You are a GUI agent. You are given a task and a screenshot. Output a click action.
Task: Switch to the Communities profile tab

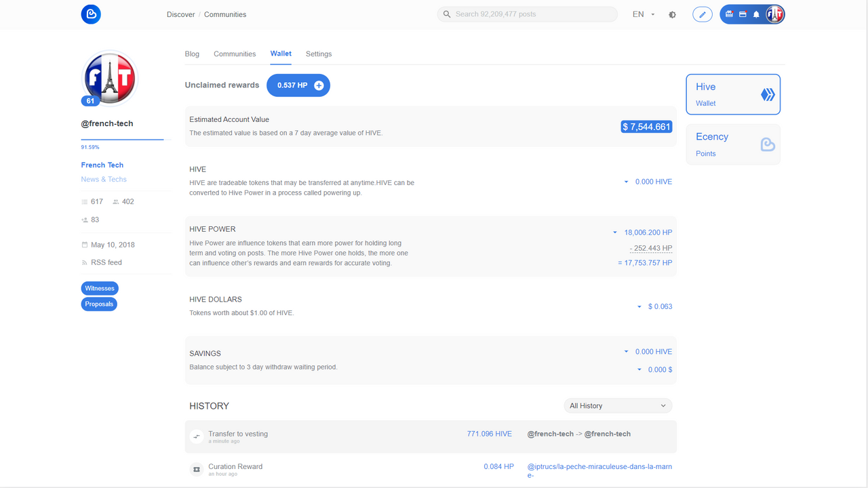[x=235, y=54]
